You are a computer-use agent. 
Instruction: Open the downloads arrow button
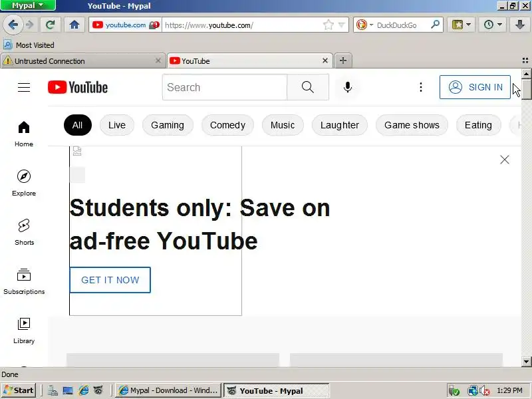click(519, 25)
